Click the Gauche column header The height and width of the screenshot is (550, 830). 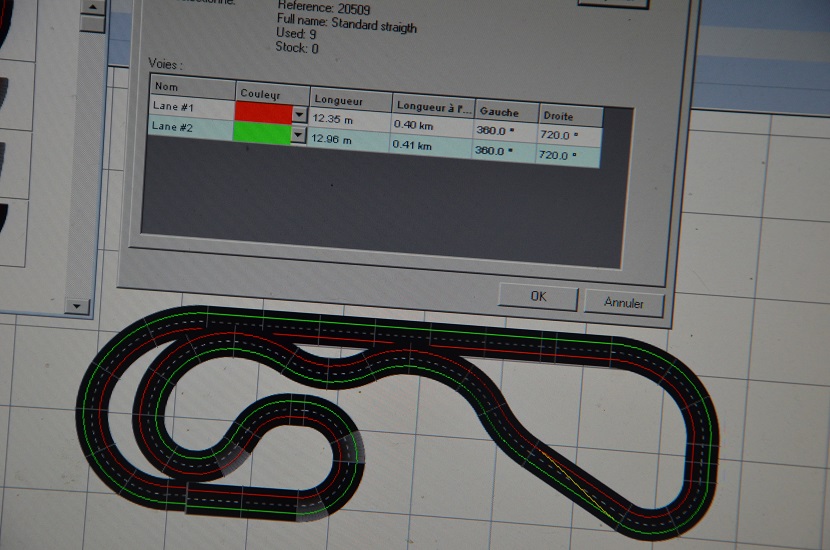coord(507,112)
